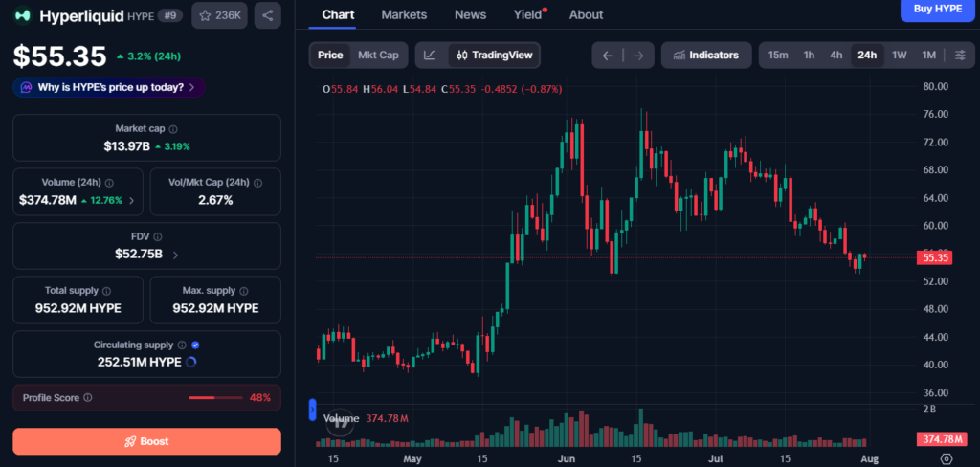Image resolution: width=980 pixels, height=467 pixels.
Task: Click Vol/Mkt Cap info icon
Action: (x=257, y=183)
